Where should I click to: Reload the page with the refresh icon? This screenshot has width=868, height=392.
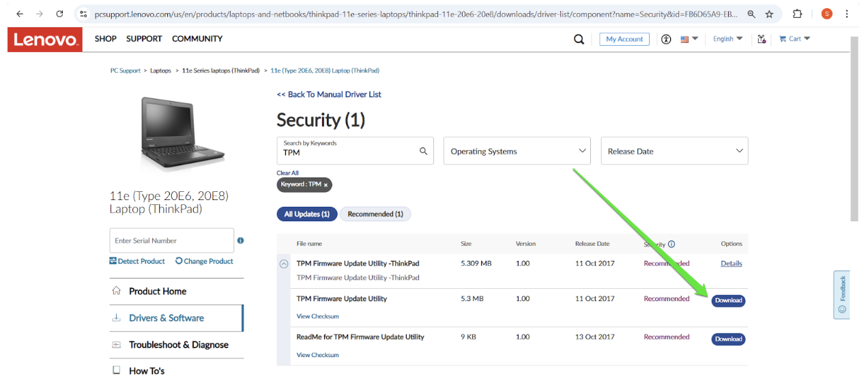[59, 14]
